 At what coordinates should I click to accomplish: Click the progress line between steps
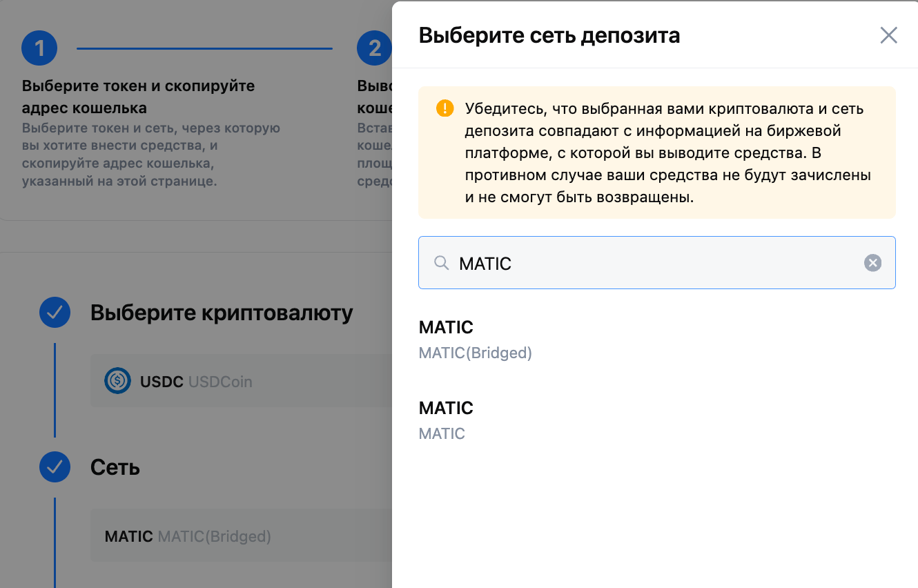click(x=204, y=48)
